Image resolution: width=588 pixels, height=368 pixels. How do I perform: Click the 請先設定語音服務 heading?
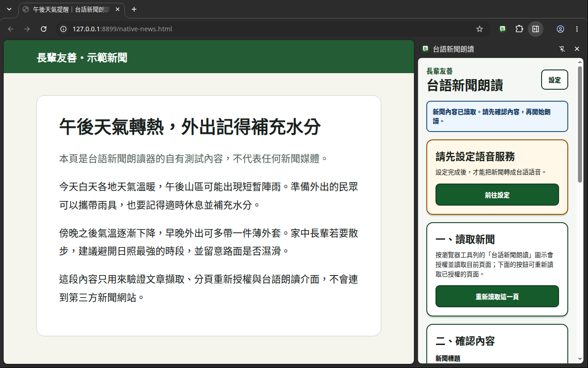pos(475,156)
